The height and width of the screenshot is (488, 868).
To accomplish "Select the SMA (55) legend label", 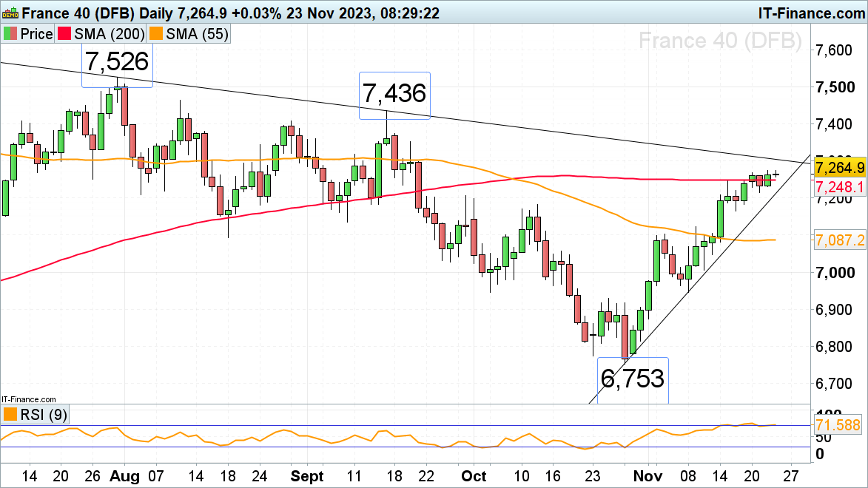I will pos(197,34).
